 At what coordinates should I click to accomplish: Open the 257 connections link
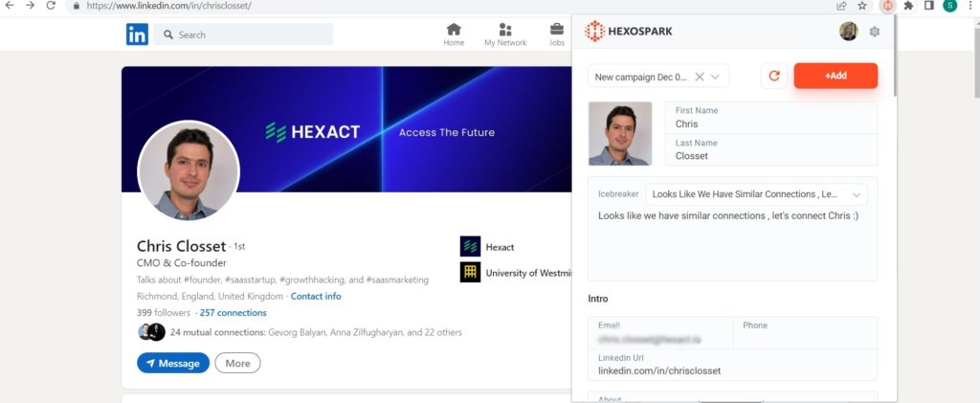coord(234,312)
